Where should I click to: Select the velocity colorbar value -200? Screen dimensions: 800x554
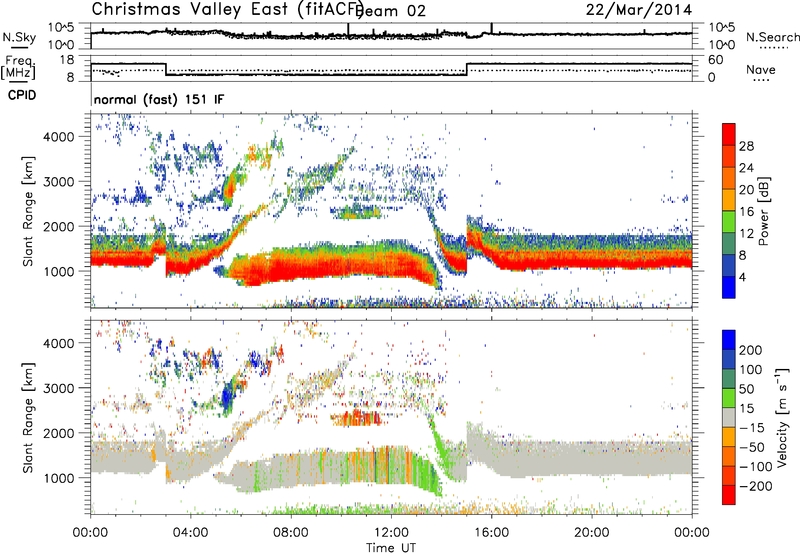756,486
